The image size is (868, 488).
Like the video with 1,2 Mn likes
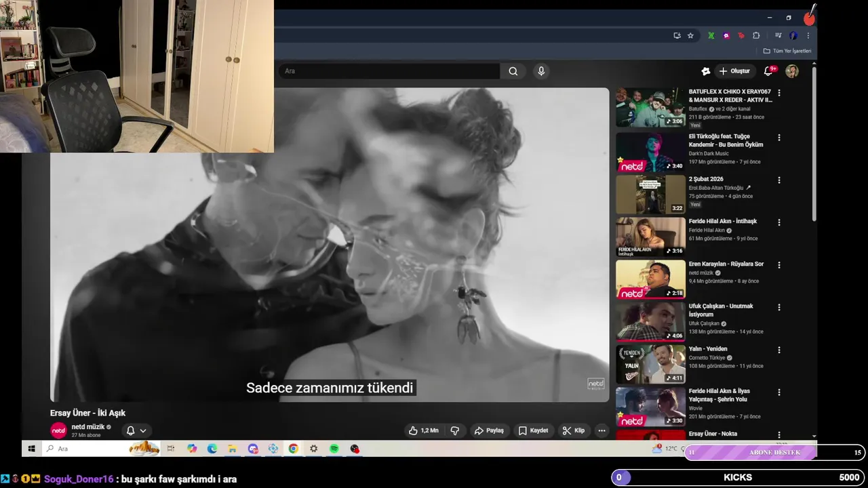point(423,430)
